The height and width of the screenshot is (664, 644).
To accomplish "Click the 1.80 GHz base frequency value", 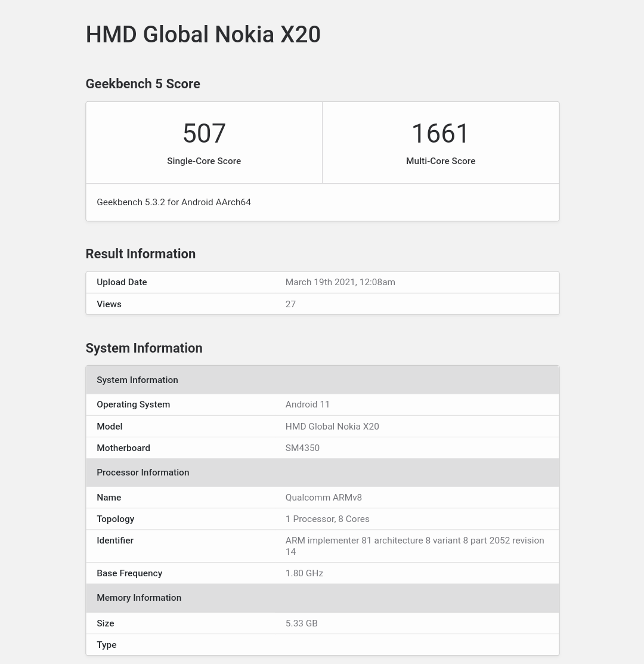I will pos(304,573).
